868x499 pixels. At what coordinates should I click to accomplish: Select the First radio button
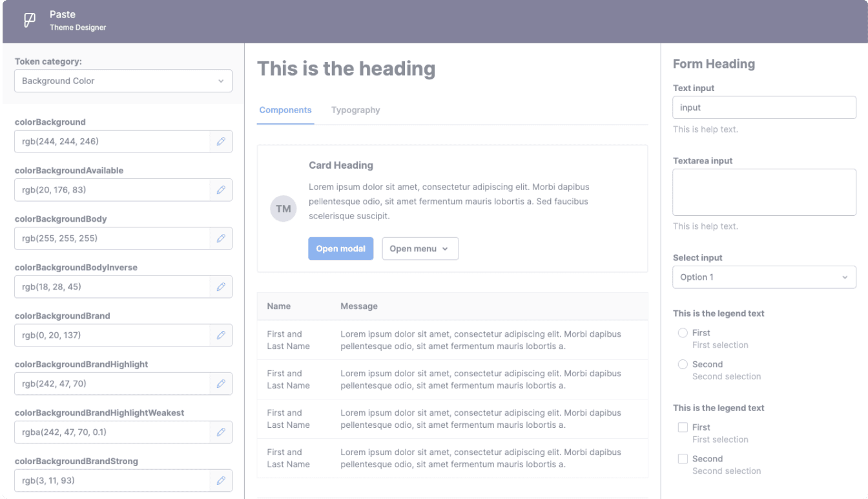[x=683, y=333]
